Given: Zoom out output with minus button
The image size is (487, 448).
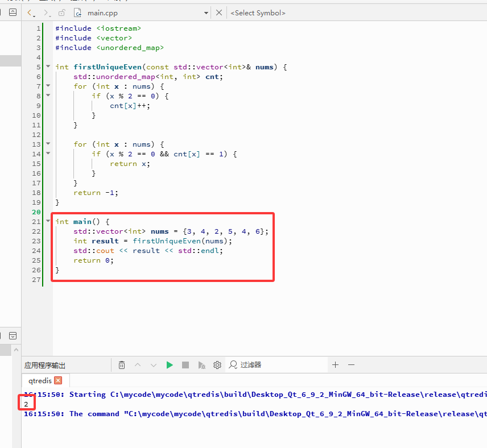Looking at the screenshot, I should tap(351, 365).
